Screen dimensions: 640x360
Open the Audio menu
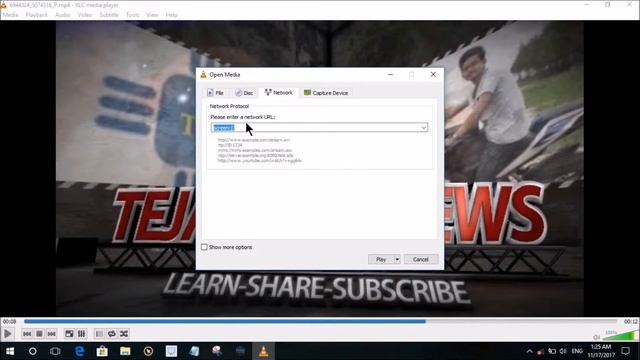coord(62,15)
